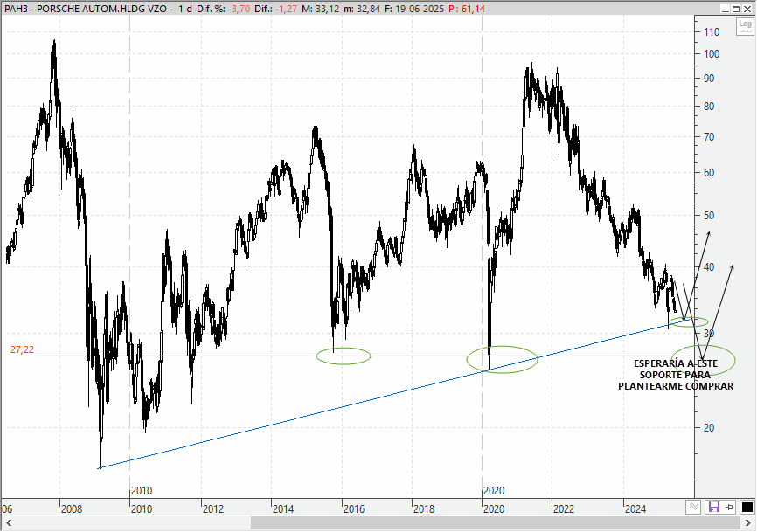Click the P: 61,14 value

(x=467, y=9)
